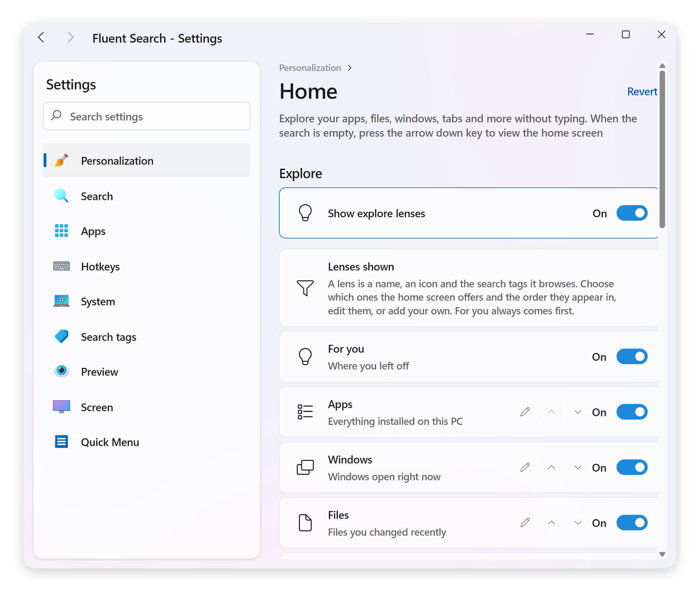Move the Windows lens up
This screenshot has width=700, height=592.
pyautogui.click(x=551, y=467)
